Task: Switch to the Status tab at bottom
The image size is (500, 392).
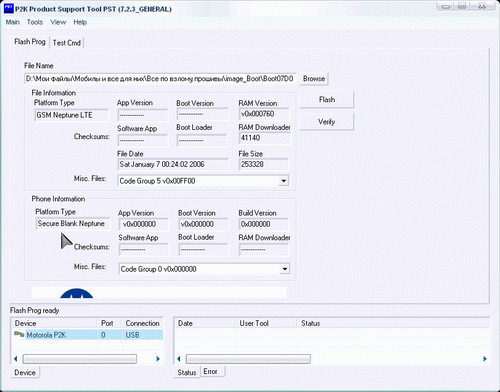Action: click(x=187, y=372)
